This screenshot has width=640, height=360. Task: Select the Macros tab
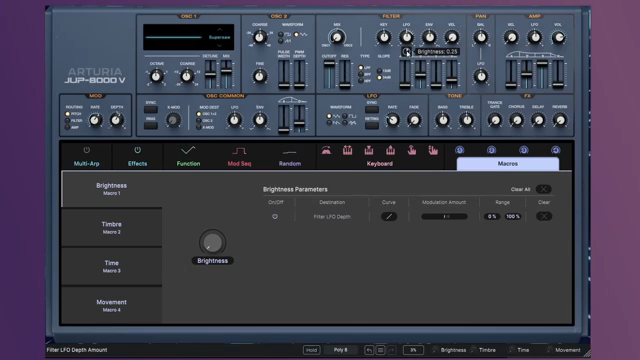[508, 164]
